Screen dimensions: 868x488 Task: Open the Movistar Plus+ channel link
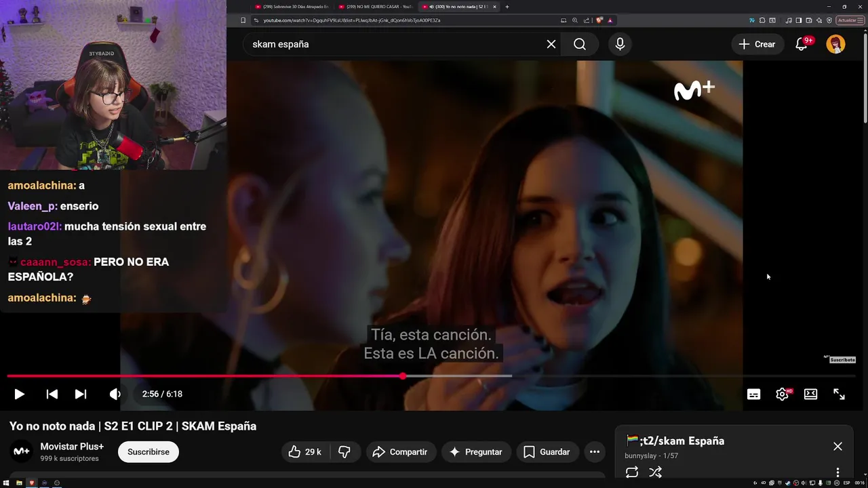click(x=72, y=447)
